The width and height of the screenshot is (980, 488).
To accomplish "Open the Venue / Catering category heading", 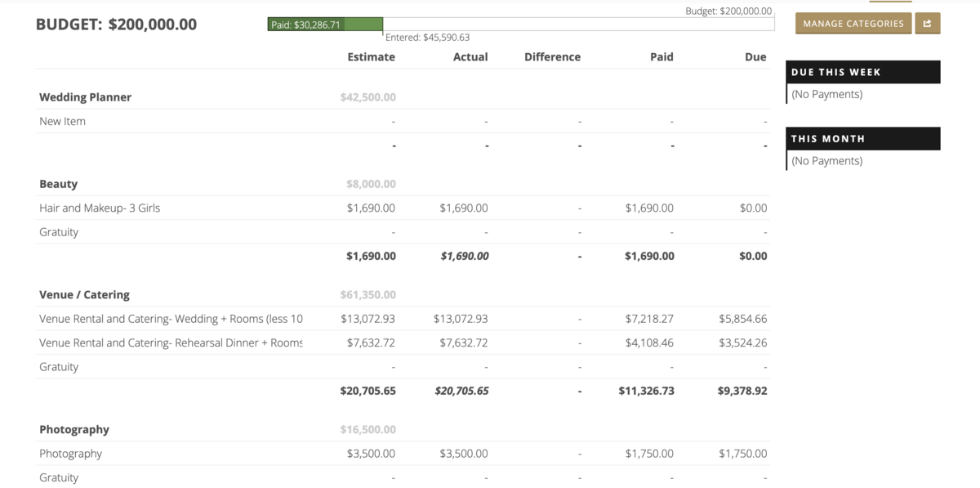I will pos(84,294).
